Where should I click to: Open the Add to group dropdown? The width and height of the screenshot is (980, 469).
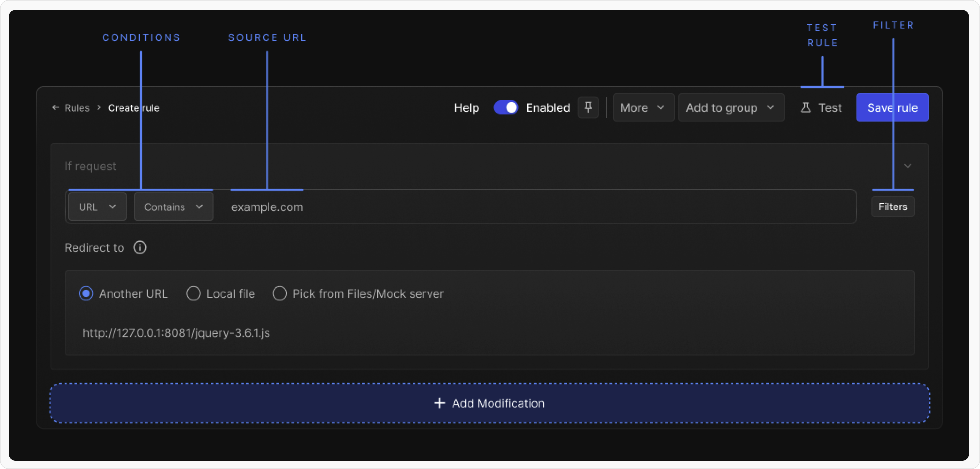731,108
